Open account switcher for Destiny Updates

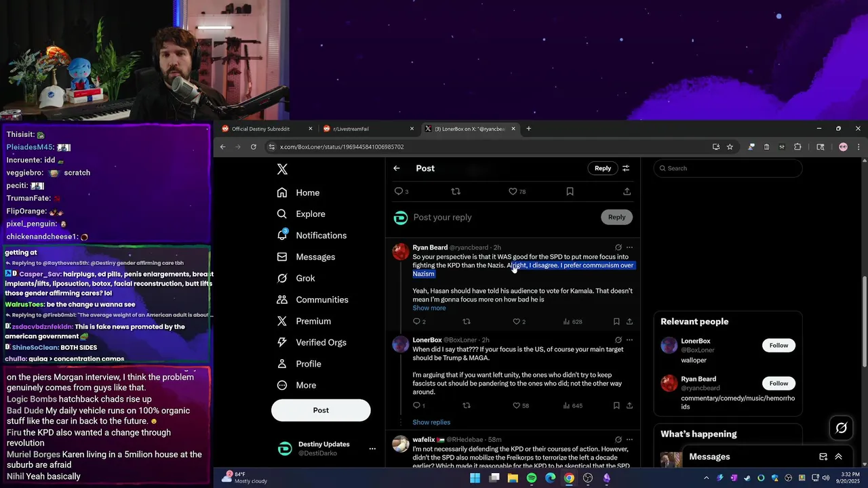(372, 449)
